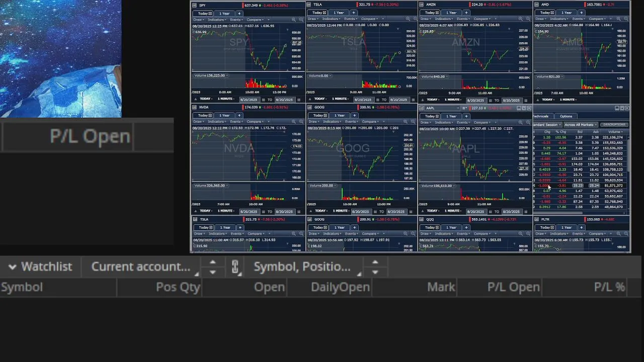Open GOOG middle chart Volume study dropdown
The width and height of the screenshot is (644, 362).
tap(323, 186)
